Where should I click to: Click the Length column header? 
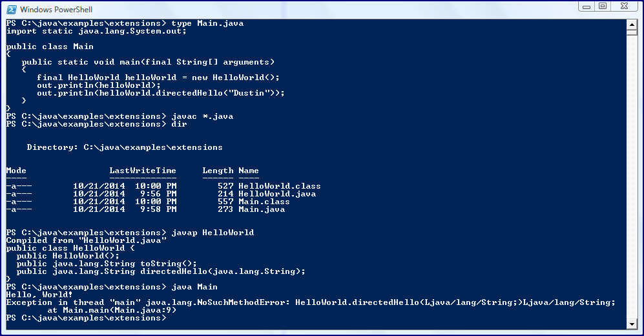218,171
